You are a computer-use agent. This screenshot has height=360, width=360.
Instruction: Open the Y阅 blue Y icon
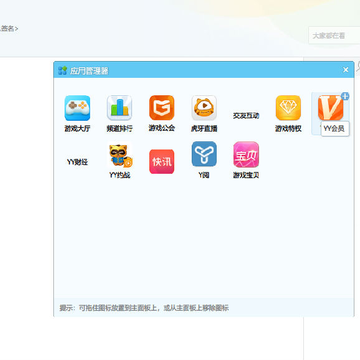(204, 154)
